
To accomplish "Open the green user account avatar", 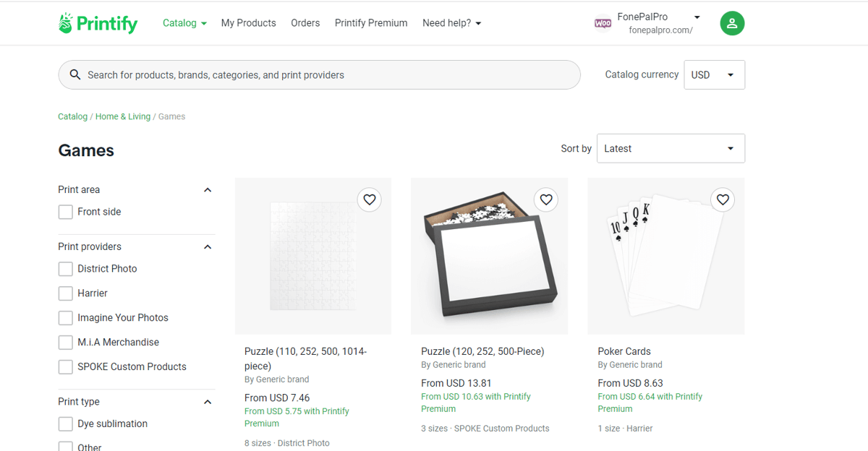I will 732,23.
